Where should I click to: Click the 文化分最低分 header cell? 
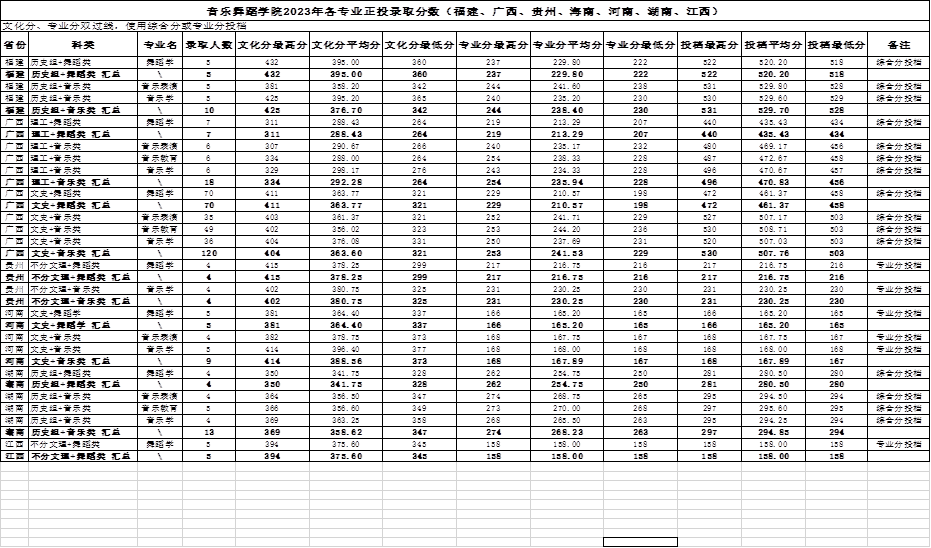click(418, 46)
